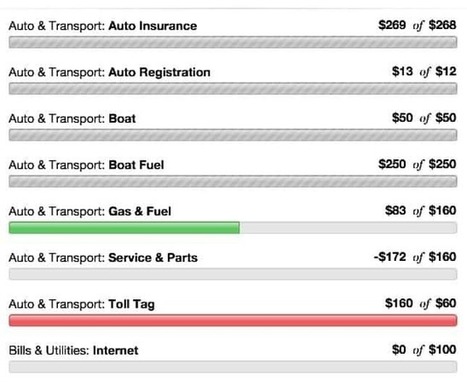Click the green Gas & Fuel bar
Image resolution: width=467 pixels, height=387 pixels.
tap(124, 228)
